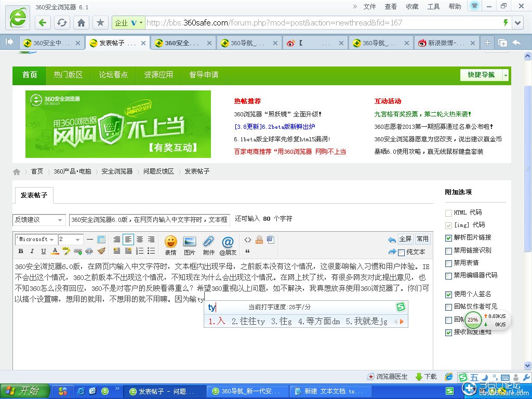Enable the HTML 代码 checkbox

[x=448, y=212]
